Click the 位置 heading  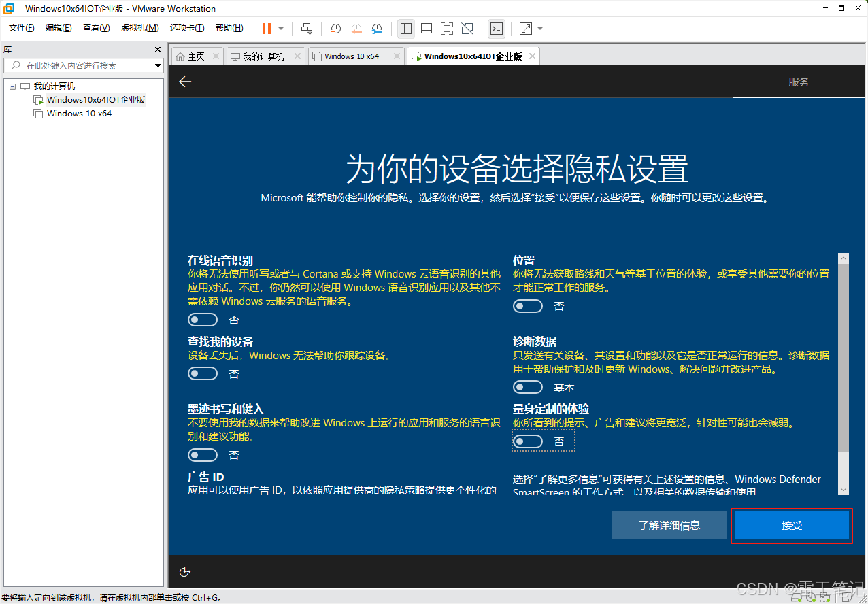click(524, 261)
